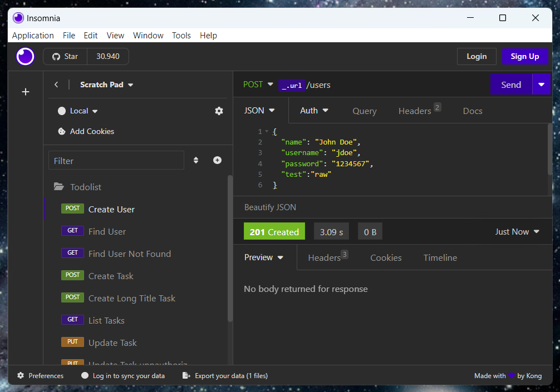
Task: Switch to the Timeline tab
Action: (x=440, y=257)
